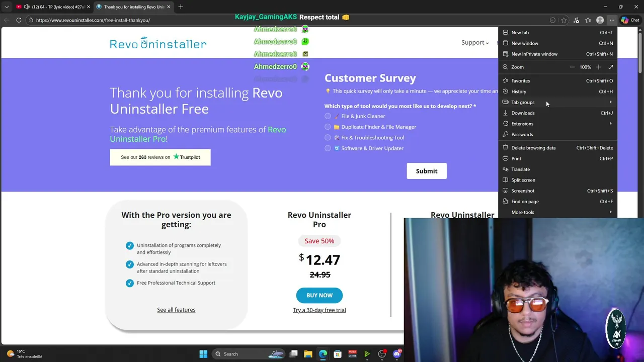Open a new tab with the plus icon
Image resolution: width=644 pixels, height=362 pixels.
(x=181, y=7)
